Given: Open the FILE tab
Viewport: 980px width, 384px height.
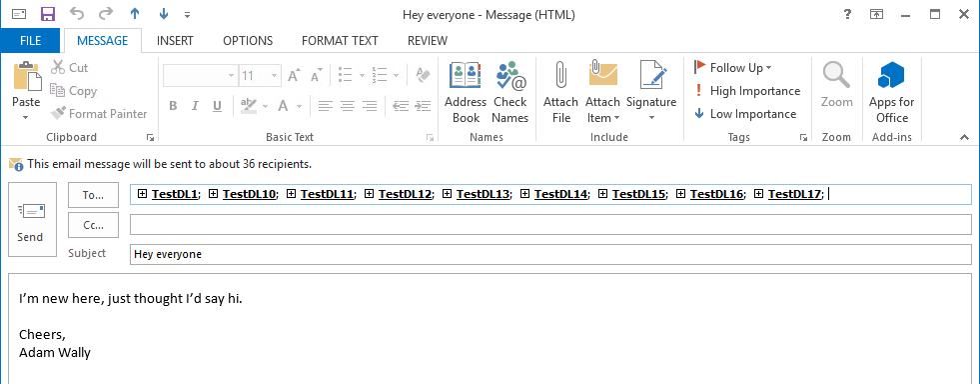Looking at the screenshot, I should click(x=31, y=41).
